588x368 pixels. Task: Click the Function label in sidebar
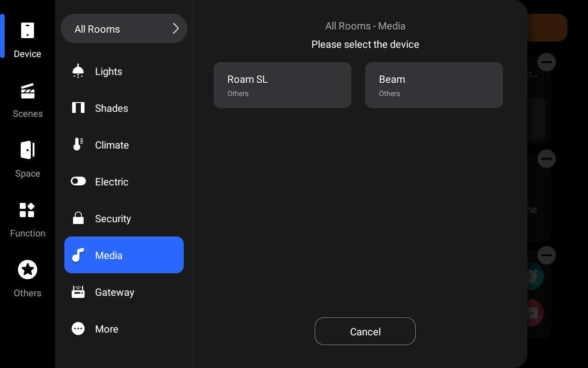[x=28, y=233]
